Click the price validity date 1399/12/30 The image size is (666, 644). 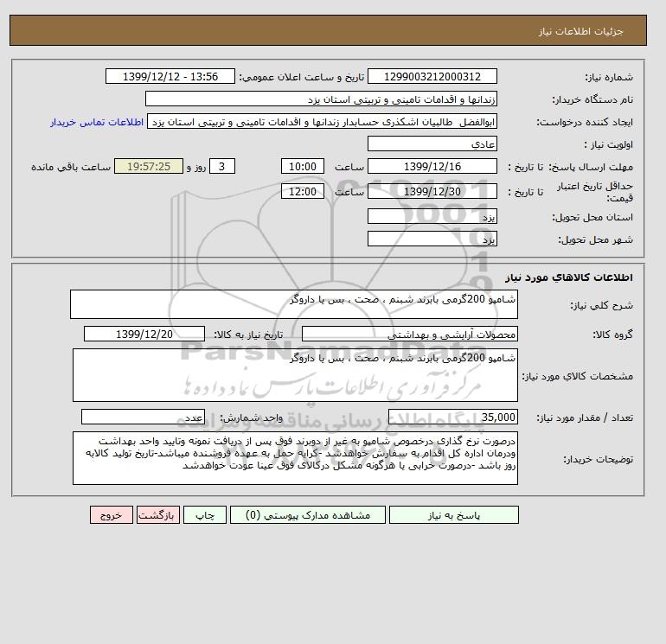(x=432, y=191)
